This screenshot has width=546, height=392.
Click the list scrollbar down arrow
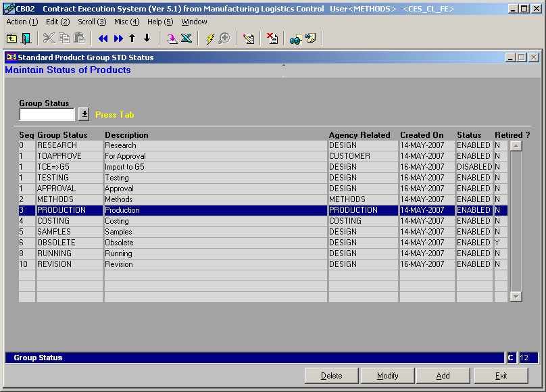click(516, 296)
